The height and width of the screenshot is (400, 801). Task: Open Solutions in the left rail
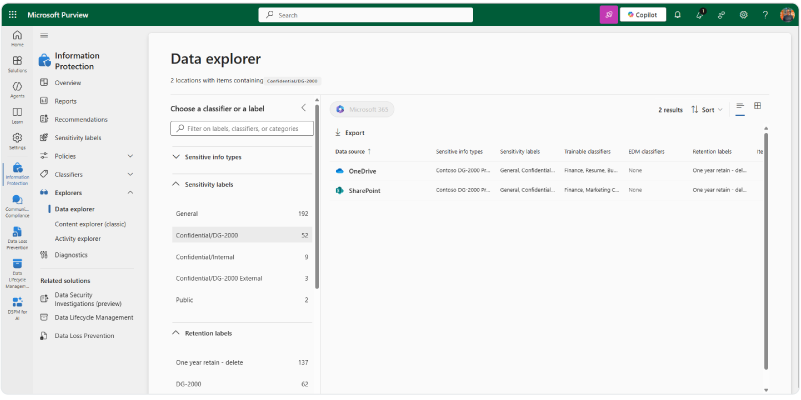click(17, 63)
